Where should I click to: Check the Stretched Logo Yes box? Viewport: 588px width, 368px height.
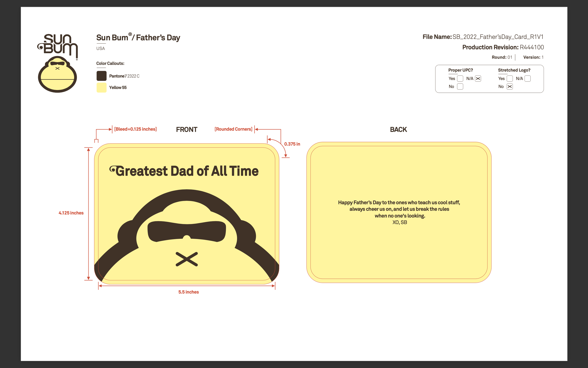click(510, 79)
